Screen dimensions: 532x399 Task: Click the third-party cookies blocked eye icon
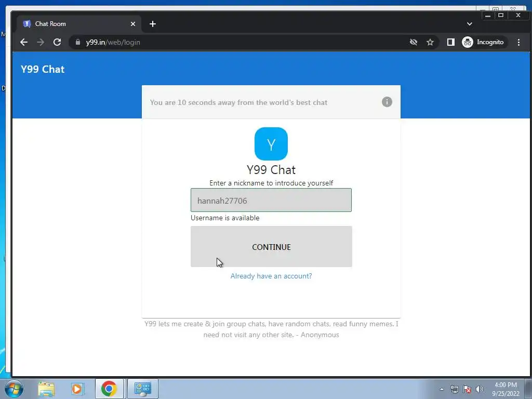[413, 42]
